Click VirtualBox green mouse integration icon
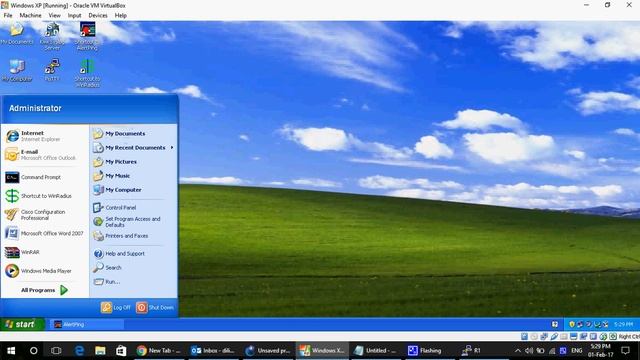Image resolution: width=640 pixels, height=360 pixels. (x=603, y=337)
